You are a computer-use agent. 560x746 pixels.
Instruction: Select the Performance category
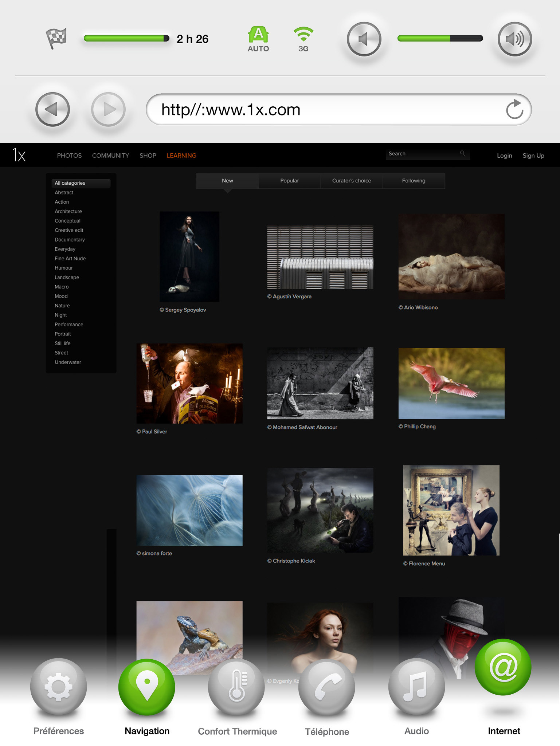click(x=69, y=325)
